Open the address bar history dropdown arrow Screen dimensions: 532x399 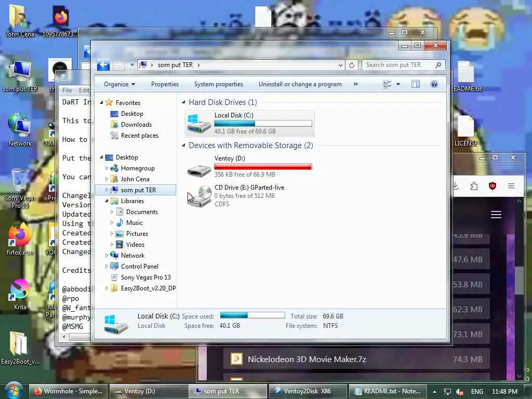[x=340, y=65]
